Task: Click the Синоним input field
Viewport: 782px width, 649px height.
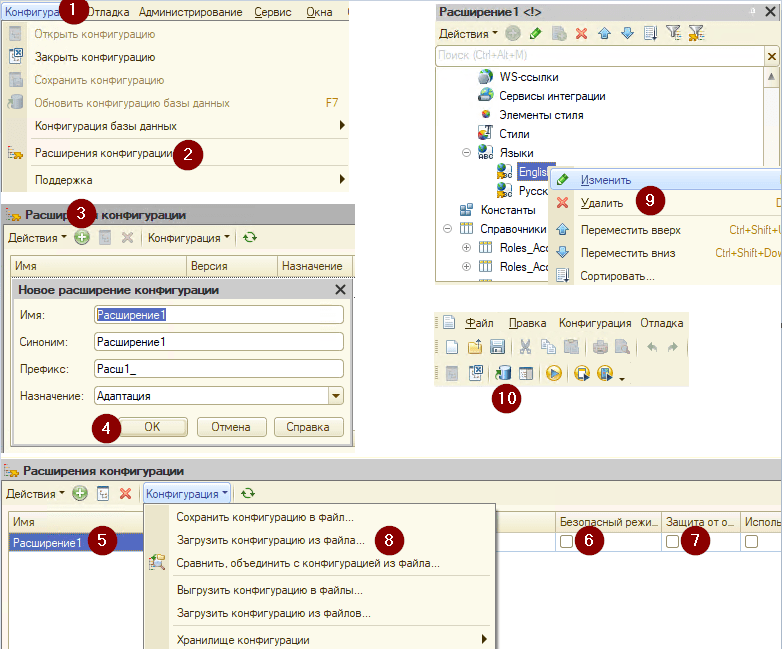Action: [218, 342]
